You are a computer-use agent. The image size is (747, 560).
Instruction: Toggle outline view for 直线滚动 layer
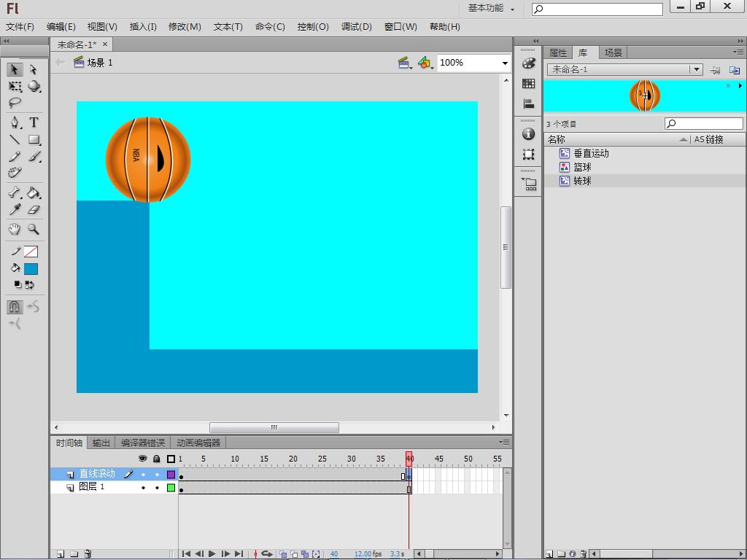pyautogui.click(x=171, y=474)
